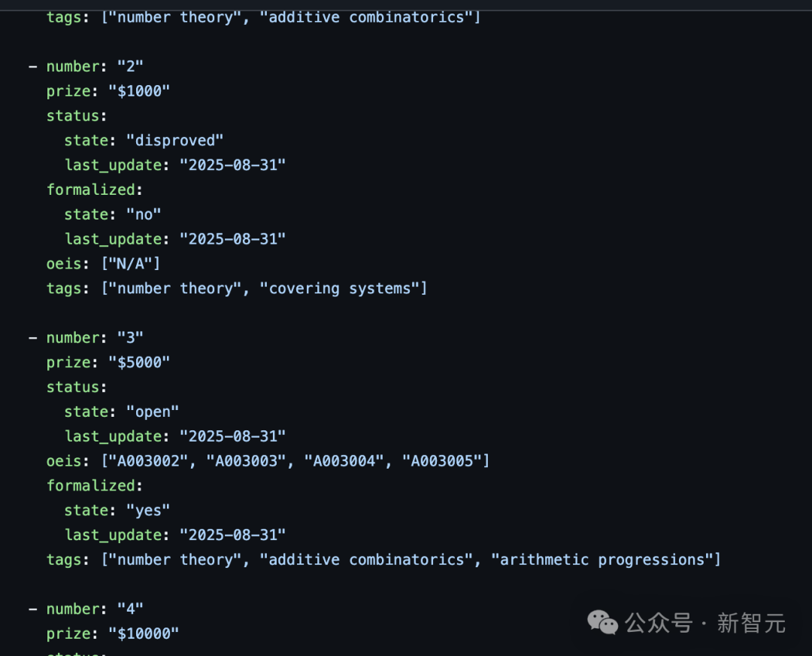Click the 新智元 watermark text
The width and height of the screenshot is (812, 656).
click(750, 623)
